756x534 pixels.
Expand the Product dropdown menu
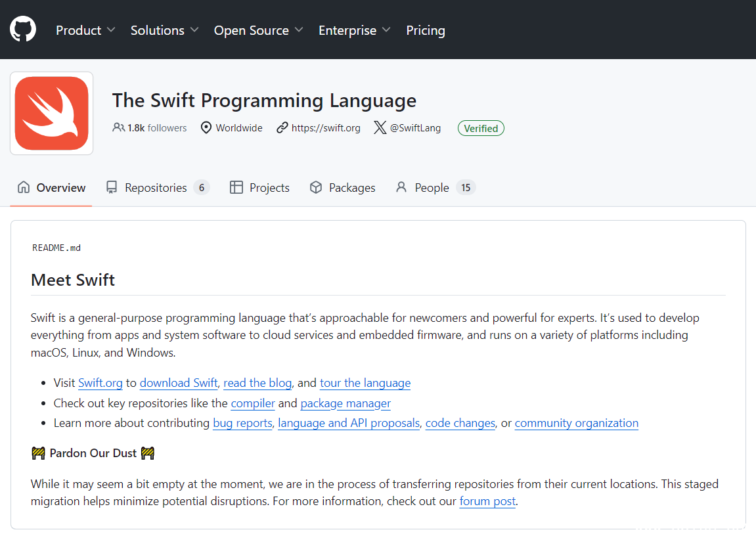85,30
